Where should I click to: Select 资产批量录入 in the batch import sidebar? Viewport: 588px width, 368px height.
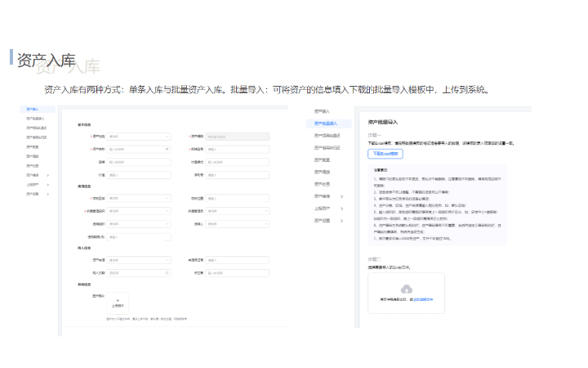click(327, 123)
